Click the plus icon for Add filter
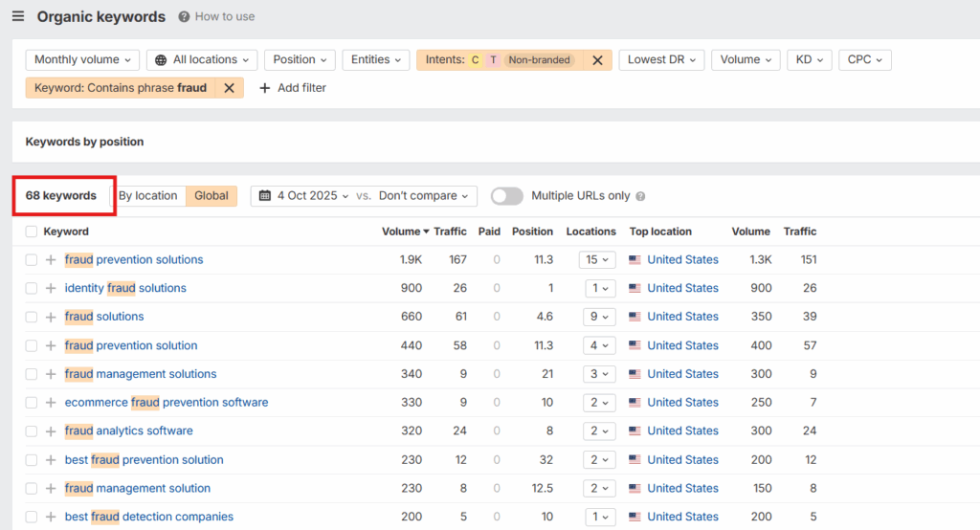The width and height of the screenshot is (980, 530). pyautogui.click(x=264, y=88)
